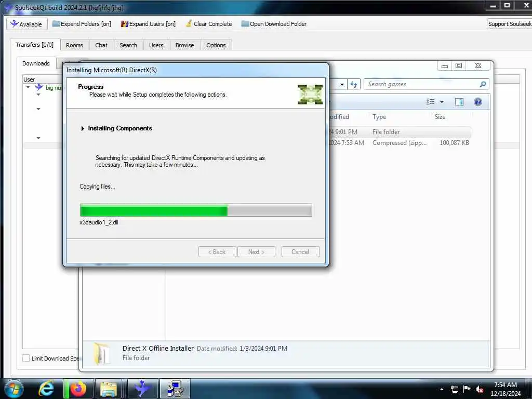
Task: Click Direct X Offline Installer name in details pane
Action: [158, 348]
